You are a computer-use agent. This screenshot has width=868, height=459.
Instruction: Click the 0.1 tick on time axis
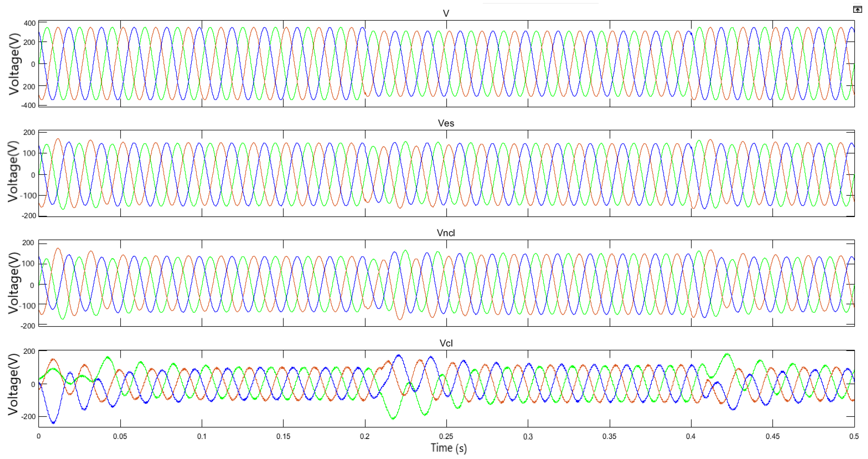202,436
